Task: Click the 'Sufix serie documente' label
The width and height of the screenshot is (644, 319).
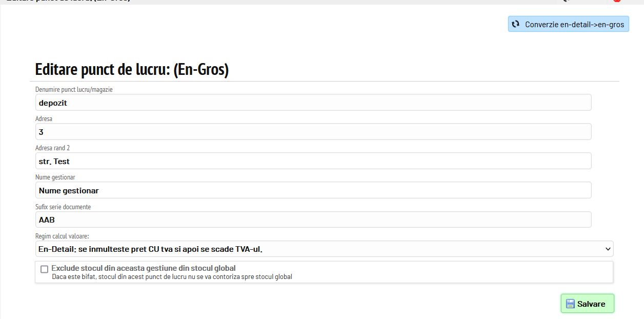Action: [x=63, y=207]
